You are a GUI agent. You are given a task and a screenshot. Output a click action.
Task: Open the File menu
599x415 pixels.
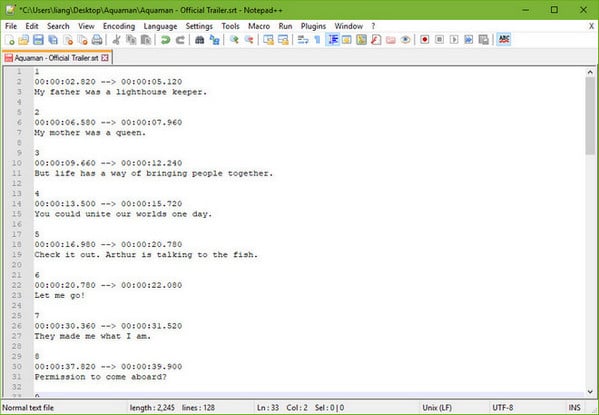[x=11, y=26]
